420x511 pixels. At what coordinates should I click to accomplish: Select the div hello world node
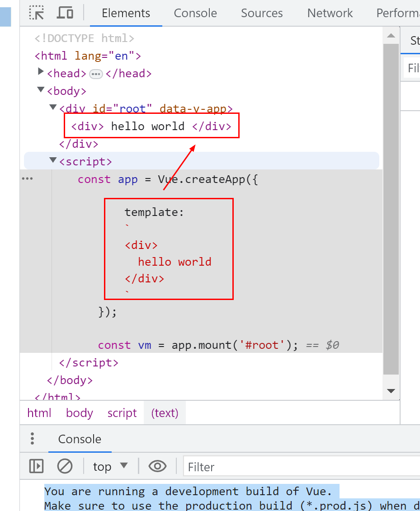pyautogui.click(x=151, y=126)
